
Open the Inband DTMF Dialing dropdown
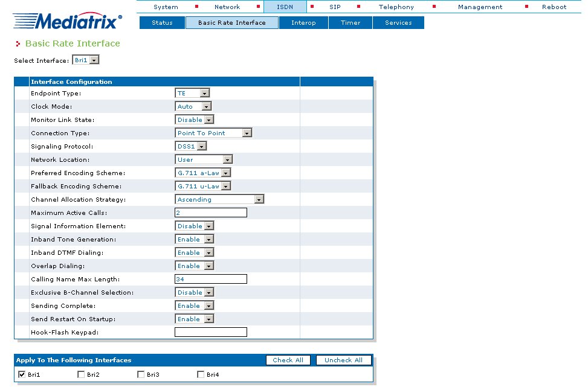coord(194,252)
